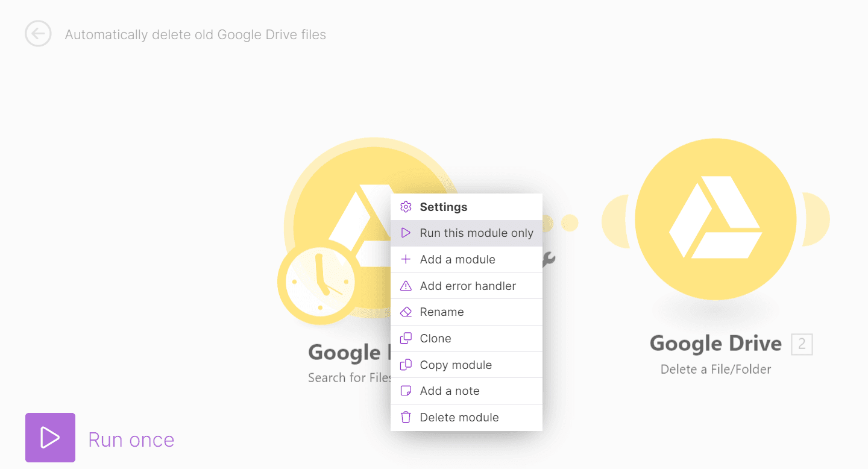
Task: Click the scenario title Automatically delete old Google Drive files
Action: click(x=195, y=34)
